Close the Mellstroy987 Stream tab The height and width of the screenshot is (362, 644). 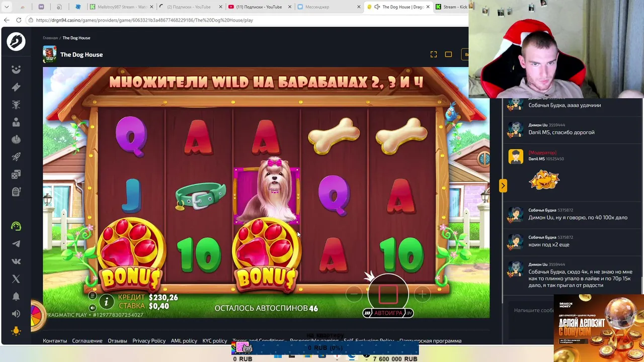point(151,7)
